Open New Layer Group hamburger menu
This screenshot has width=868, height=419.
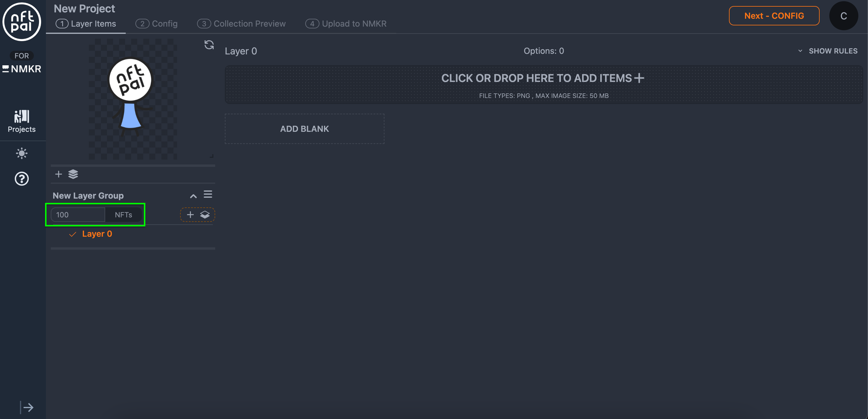(x=208, y=194)
